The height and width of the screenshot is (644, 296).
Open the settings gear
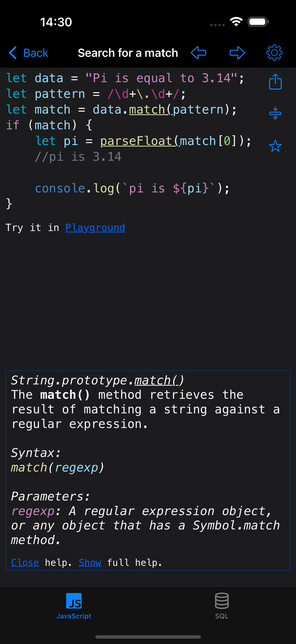pyautogui.click(x=275, y=53)
